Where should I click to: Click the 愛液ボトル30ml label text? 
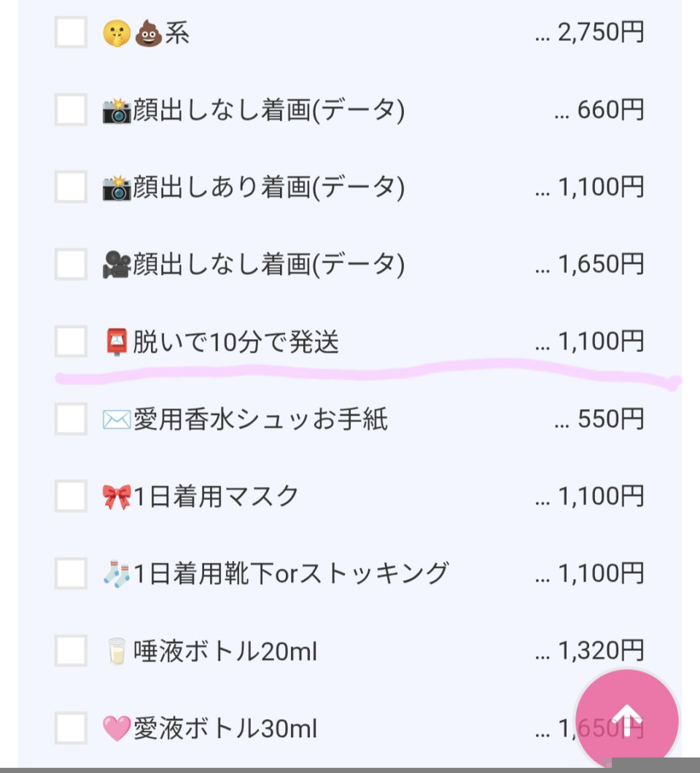tap(225, 728)
